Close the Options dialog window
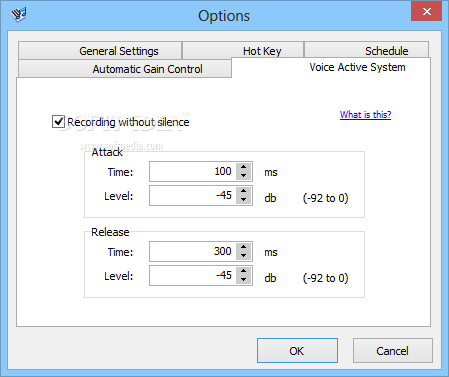This screenshot has height=377, width=449. [426, 12]
